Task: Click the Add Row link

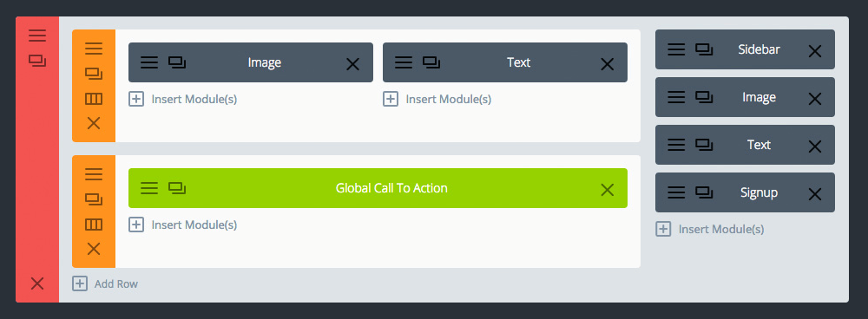Action: click(x=105, y=283)
